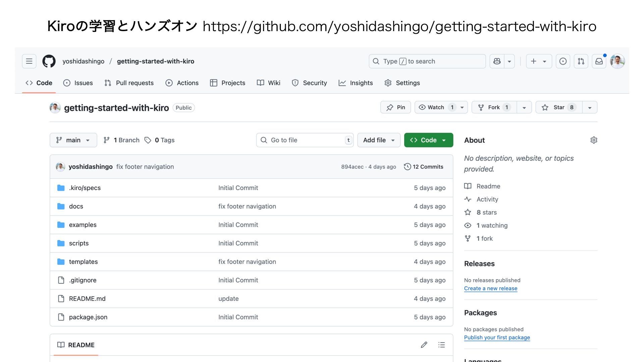Expand the Fork dropdown arrow
Screen dimensions: 644x362
(x=524, y=107)
